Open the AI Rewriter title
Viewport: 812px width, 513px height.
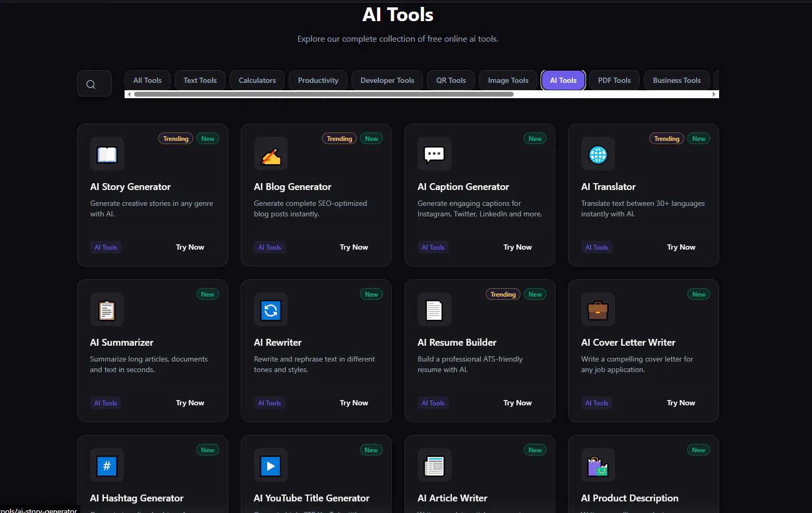pos(278,343)
